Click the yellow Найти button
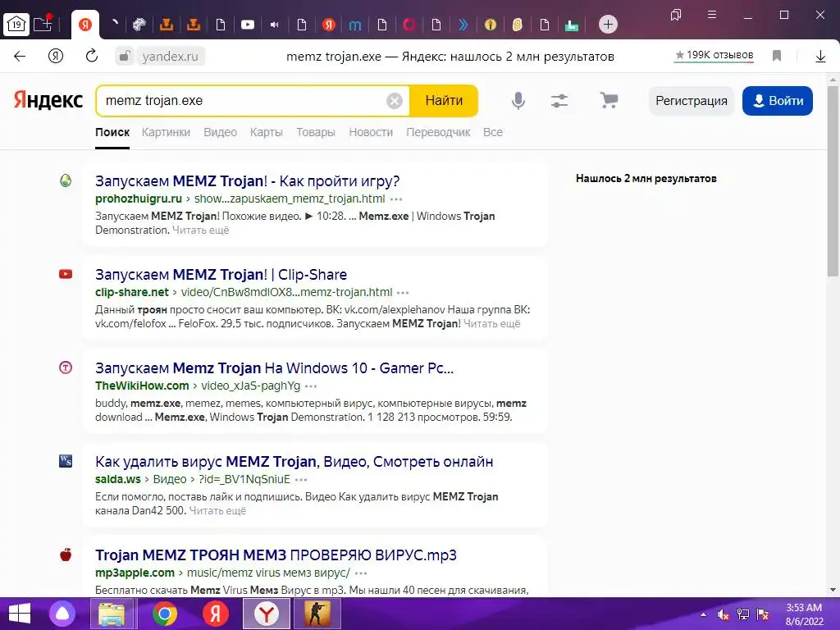The width and height of the screenshot is (840, 630). (x=444, y=101)
